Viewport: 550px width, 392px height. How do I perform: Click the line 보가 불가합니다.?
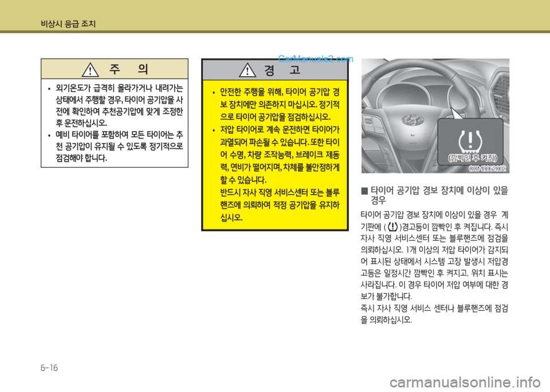click(x=387, y=296)
